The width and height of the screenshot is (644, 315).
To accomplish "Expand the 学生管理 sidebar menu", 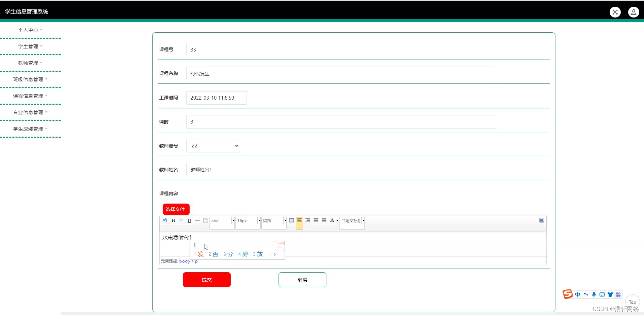I will pos(30,46).
